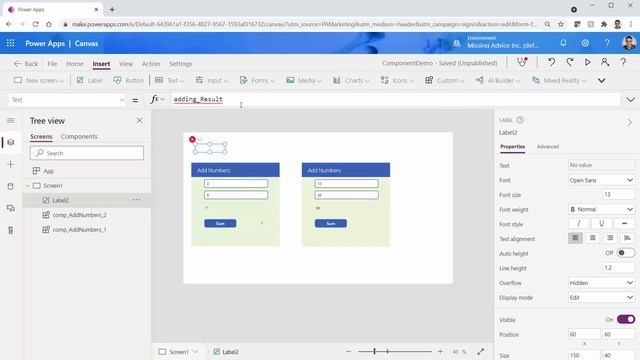Open the settings gear icon in header
Image resolution: width=640 pixels, height=360 pixels.
pyautogui.click(x=585, y=43)
